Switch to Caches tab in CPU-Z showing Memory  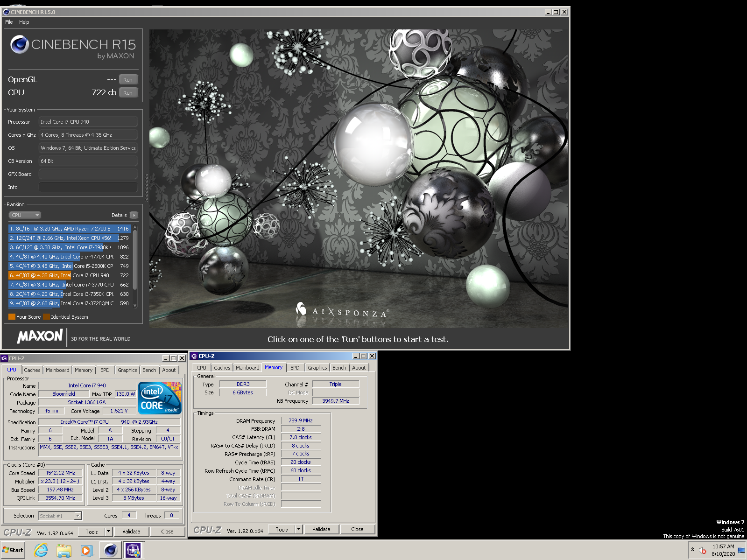coord(222,368)
